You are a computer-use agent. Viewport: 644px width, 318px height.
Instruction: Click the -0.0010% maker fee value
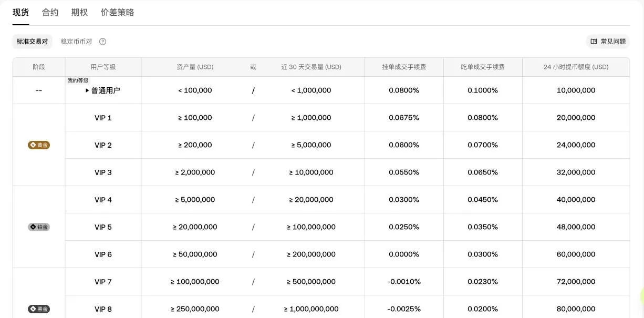(x=404, y=282)
